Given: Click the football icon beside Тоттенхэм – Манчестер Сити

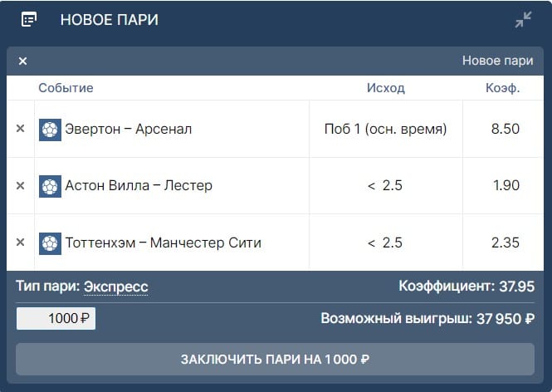Looking at the screenshot, I should [x=50, y=243].
